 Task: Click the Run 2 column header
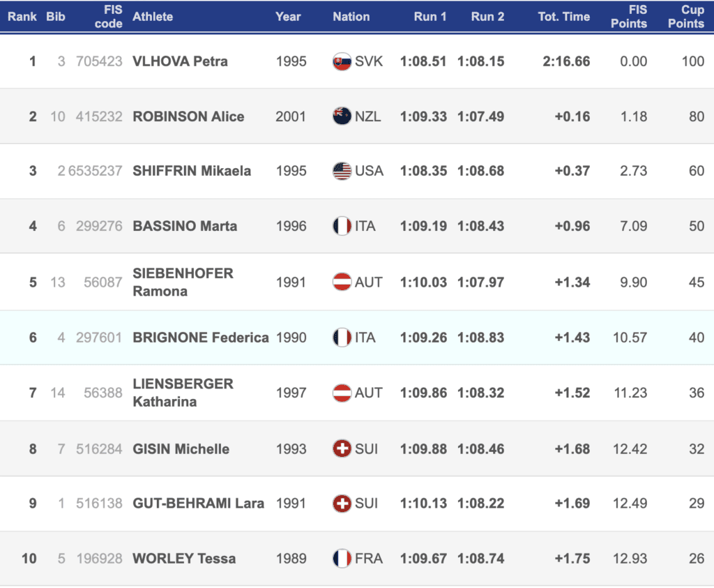487,16
